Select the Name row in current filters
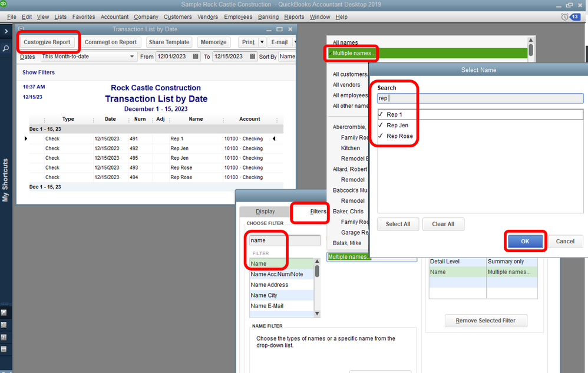 coord(483,272)
